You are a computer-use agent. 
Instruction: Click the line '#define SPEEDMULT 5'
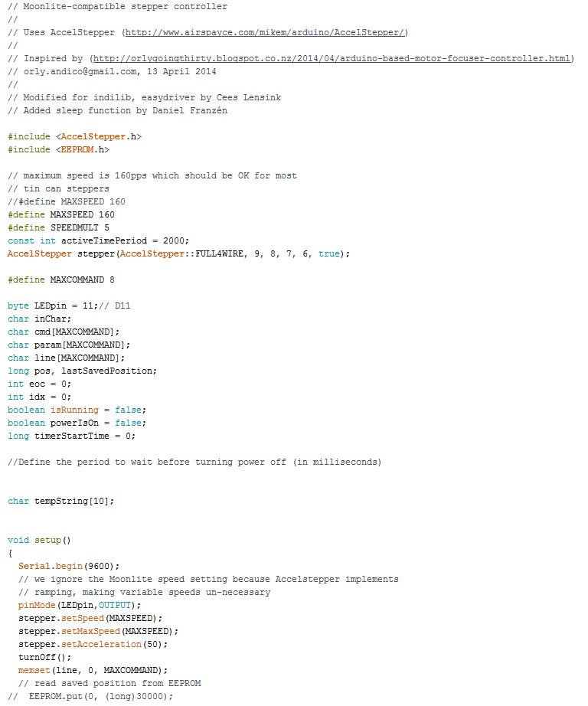[x=58, y=228]
